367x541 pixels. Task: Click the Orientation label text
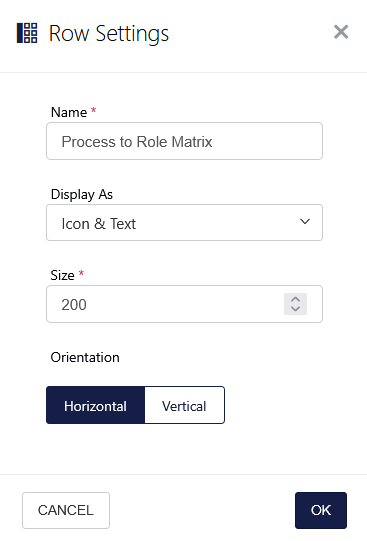click(85, 357)
